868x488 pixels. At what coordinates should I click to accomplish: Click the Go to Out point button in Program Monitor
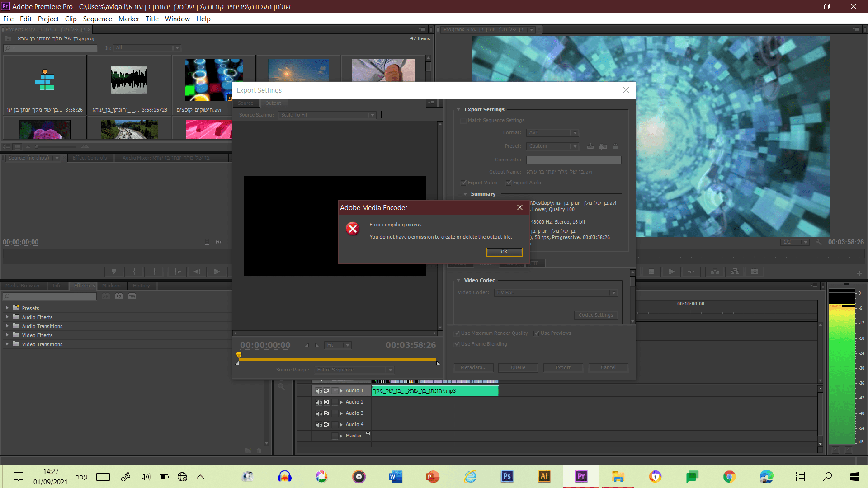(691, 272)
